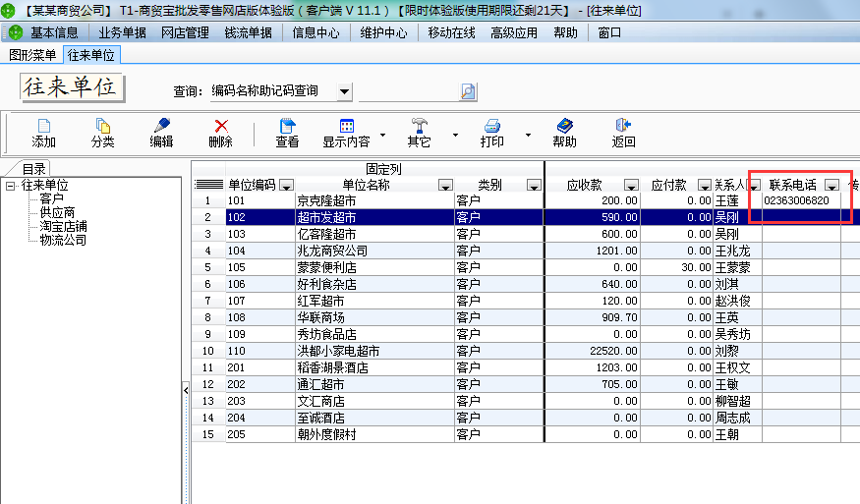Click the search icon beside query field
The height and width of the screenshot is (504, 860).
pos(468,91)
